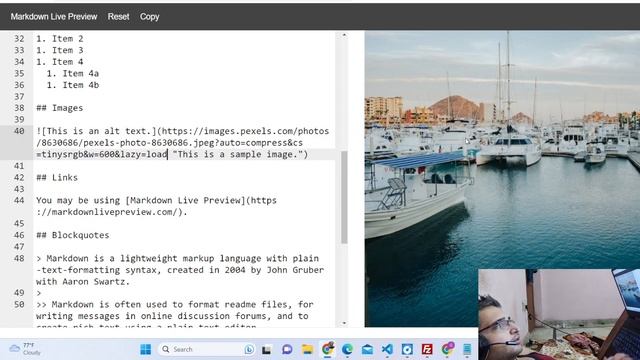This screenshot has height=360, width=640.
Task: Click line '1. Item 3' in editor
Action: (x=60, y=50)
